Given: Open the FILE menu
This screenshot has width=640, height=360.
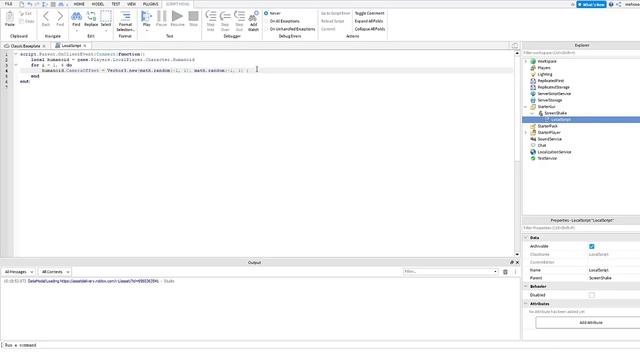Looking at the screenshot, I should [8, 4].
